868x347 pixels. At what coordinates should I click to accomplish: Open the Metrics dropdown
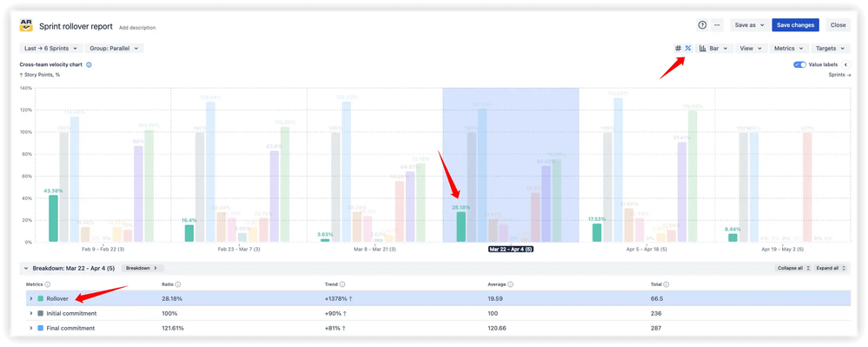pyautogui.click(x=790, y=48)
